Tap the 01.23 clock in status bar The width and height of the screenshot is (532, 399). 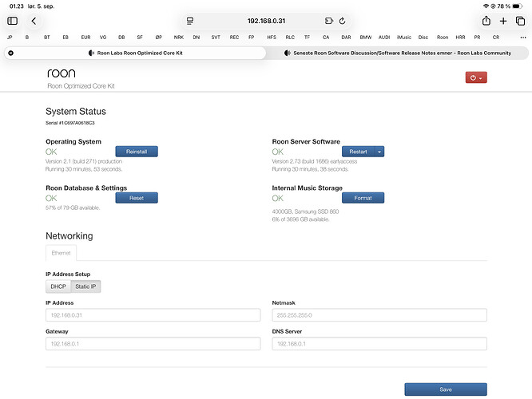pos(17,6)
